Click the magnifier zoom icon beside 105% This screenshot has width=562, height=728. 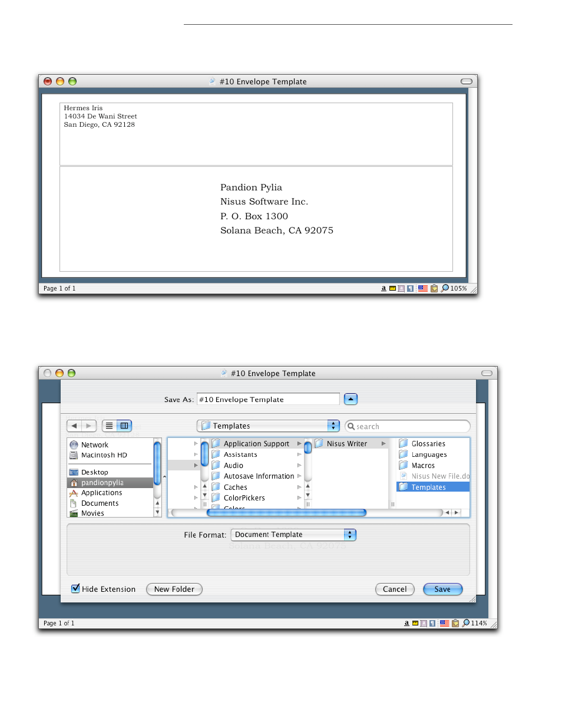(445, 288)
